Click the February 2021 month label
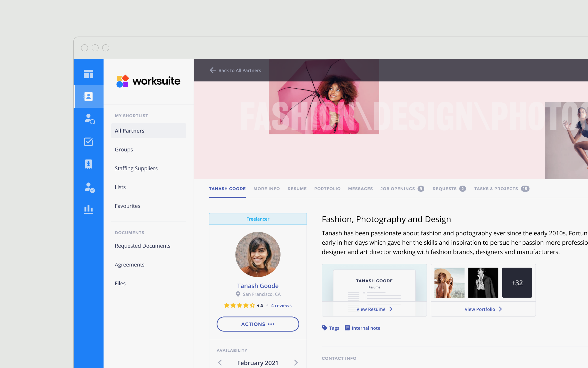The height and width of the screenshot is (368, 588). coord(258,363)
